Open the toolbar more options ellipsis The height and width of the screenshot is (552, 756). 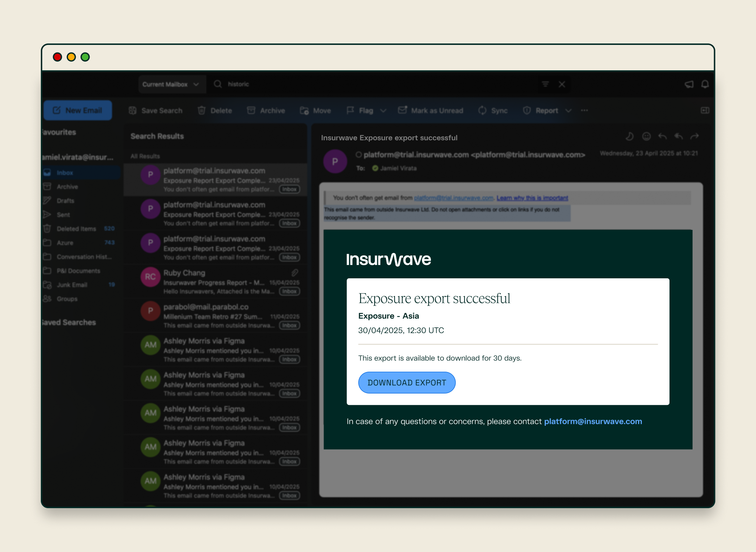pyautogui.click(x=584, y=110)
